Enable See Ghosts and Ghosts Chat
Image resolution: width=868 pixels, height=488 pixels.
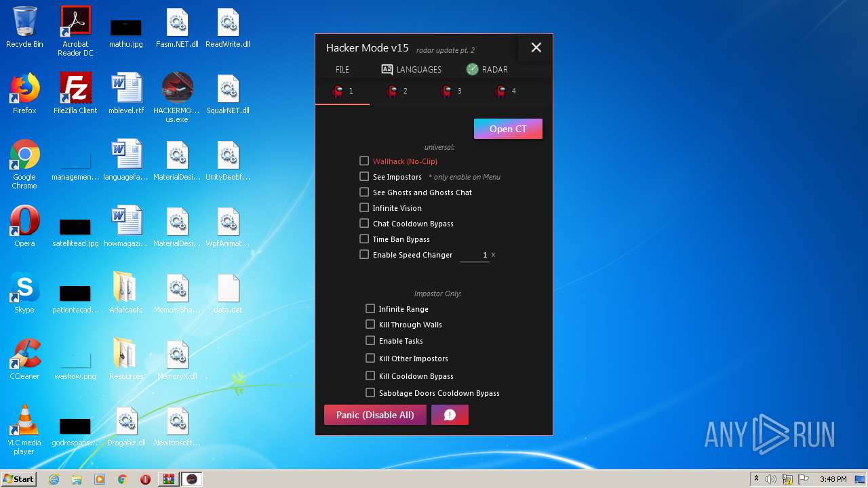coord(364,192)
